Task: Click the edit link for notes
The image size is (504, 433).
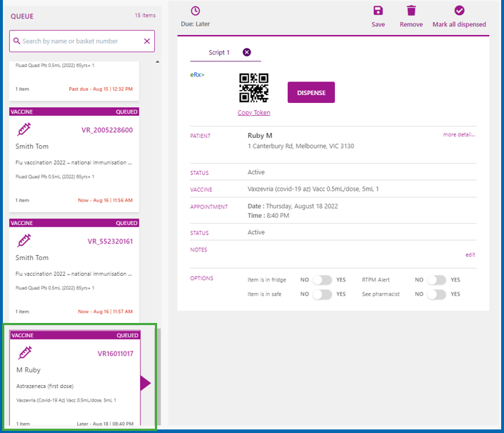Action: coord(470,255)
